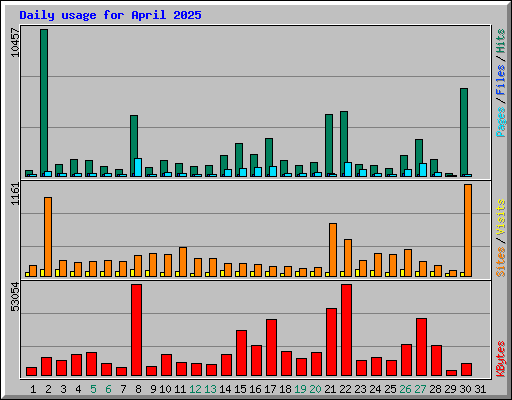Click weekend day label 12

(x=195, y=389)
